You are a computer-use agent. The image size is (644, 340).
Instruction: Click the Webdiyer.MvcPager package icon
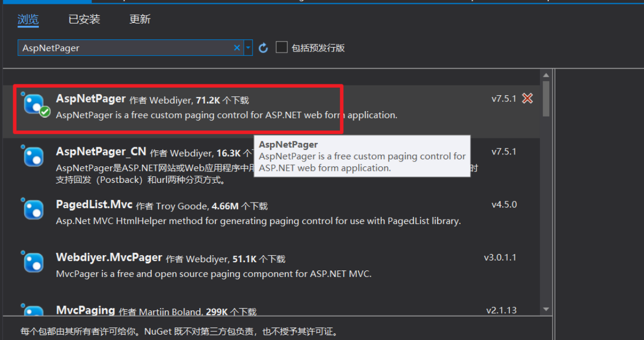point(33,262)
